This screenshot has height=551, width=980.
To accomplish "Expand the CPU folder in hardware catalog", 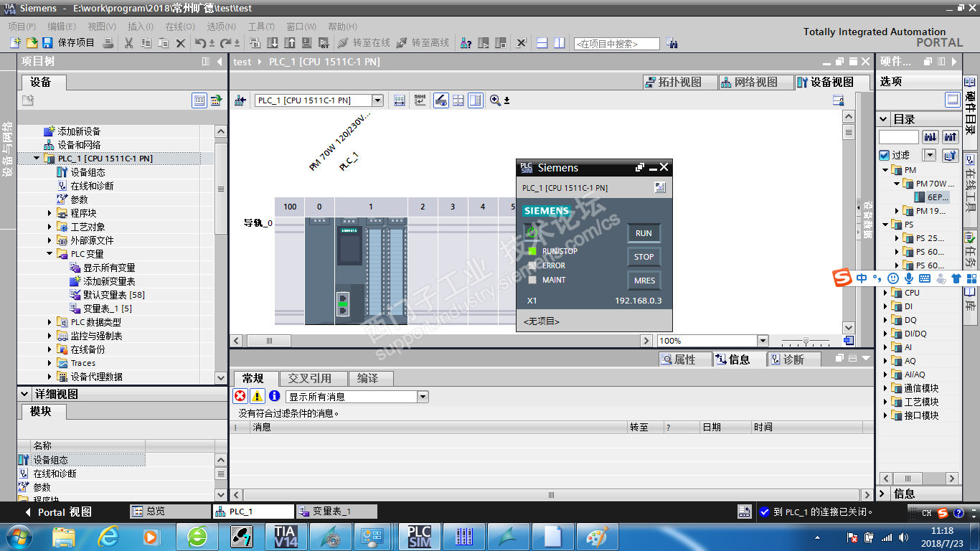I will coord(885,293).
